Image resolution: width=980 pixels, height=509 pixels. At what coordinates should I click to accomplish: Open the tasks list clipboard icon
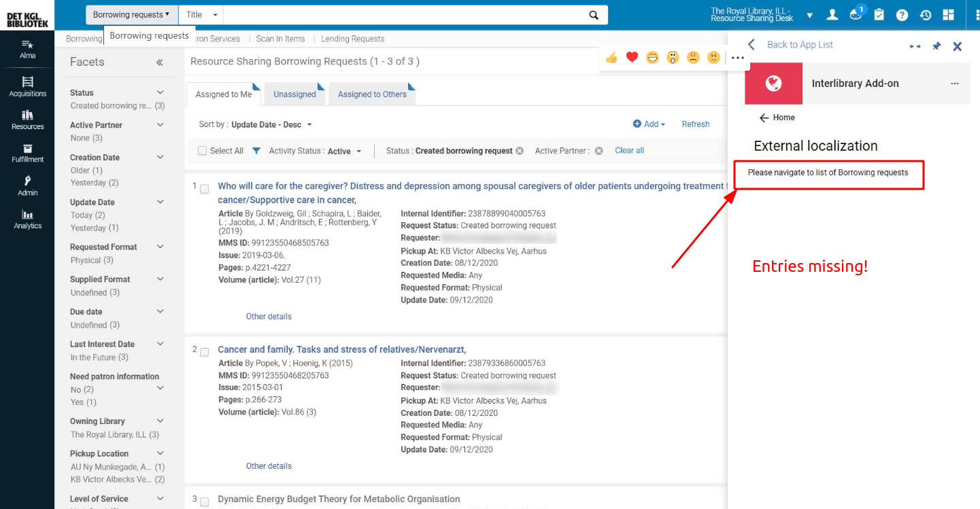tap(879, 14)
